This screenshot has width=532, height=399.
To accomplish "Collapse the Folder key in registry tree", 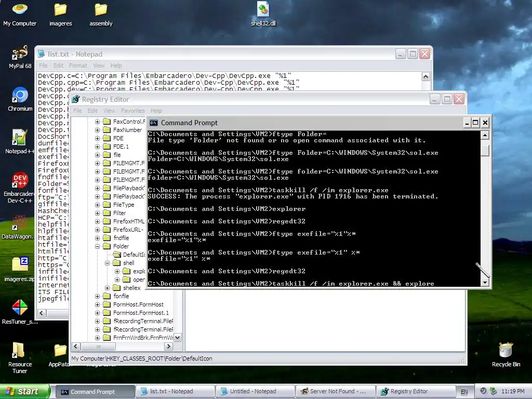I will [x=97, y=246].
